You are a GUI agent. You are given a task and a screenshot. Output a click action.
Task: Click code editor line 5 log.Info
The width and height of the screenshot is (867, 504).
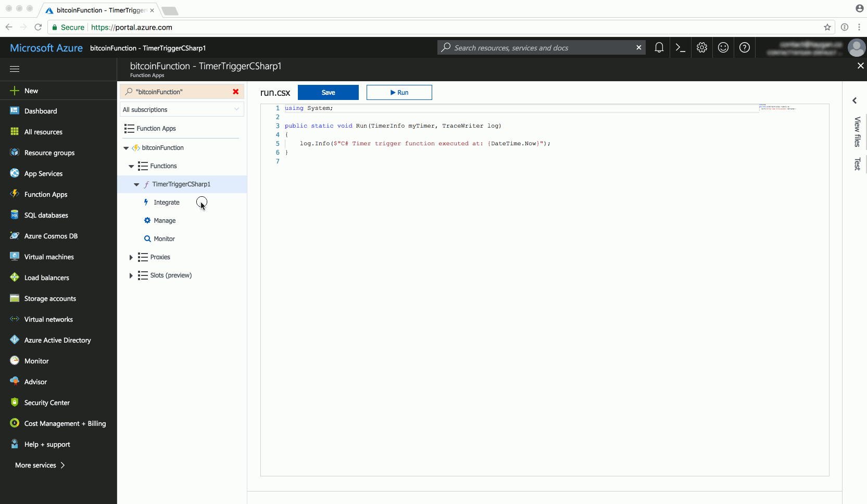[x=425, y=144]
